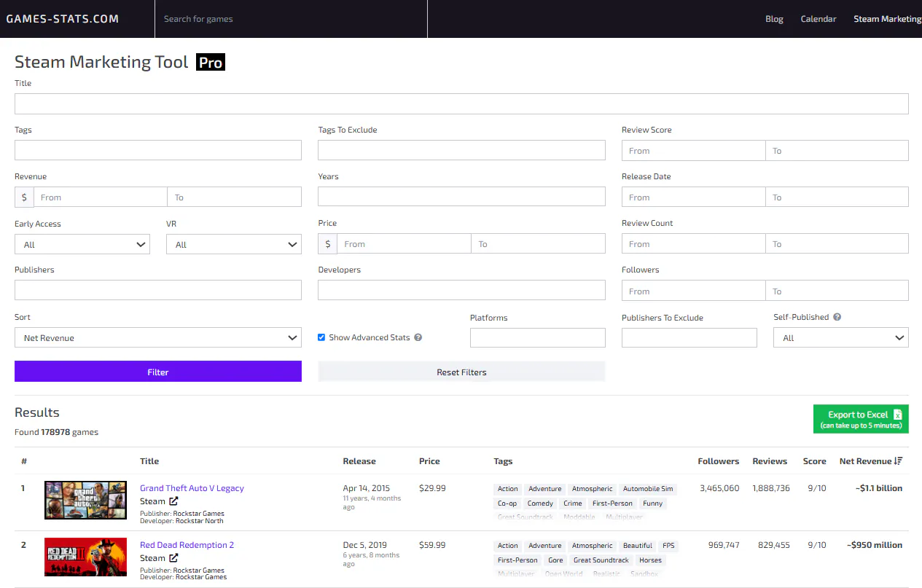This screenshot has width=922, height=588.
Task: Click the Followers From field
Action: 693,291
